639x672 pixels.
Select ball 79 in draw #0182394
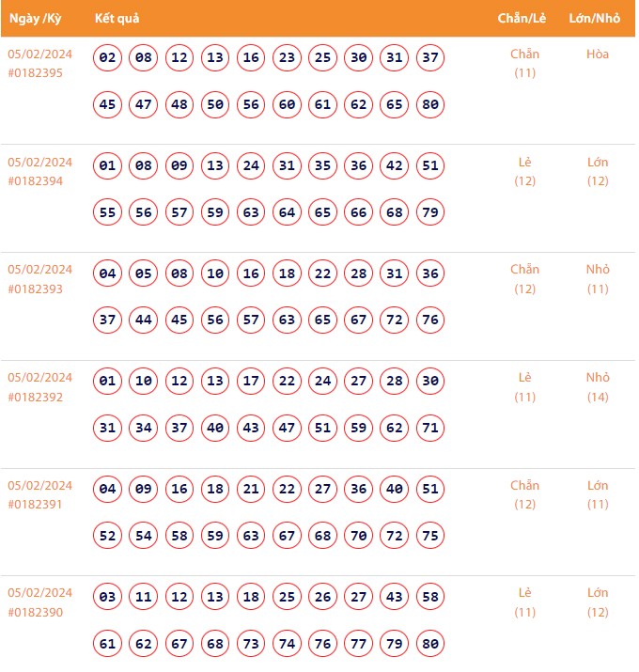point(430,212)
